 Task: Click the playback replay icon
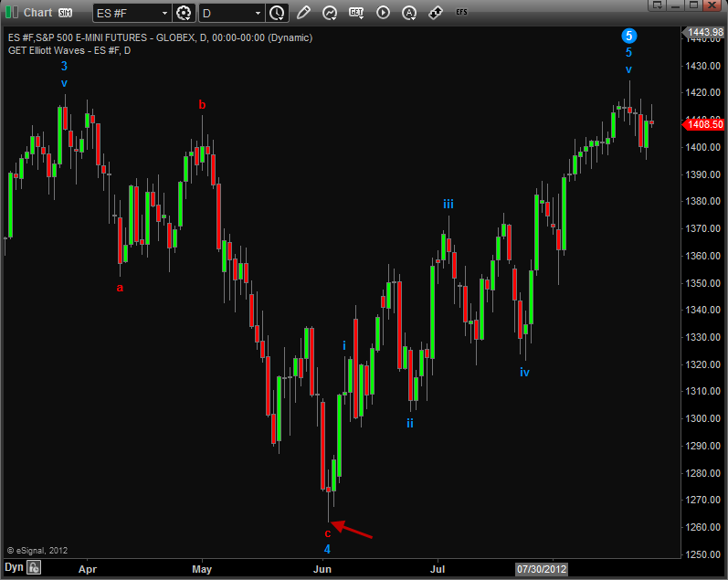tap(383, 13)
